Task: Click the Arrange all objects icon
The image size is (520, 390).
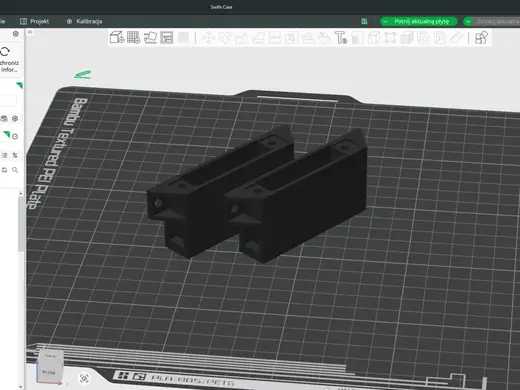Action: click(x=167, y=37)
